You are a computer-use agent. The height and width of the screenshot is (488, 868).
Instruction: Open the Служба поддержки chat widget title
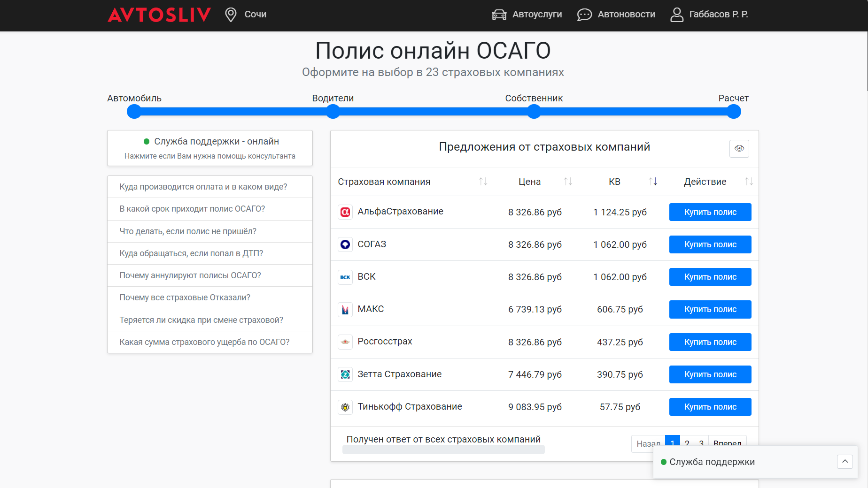point(712,462)
